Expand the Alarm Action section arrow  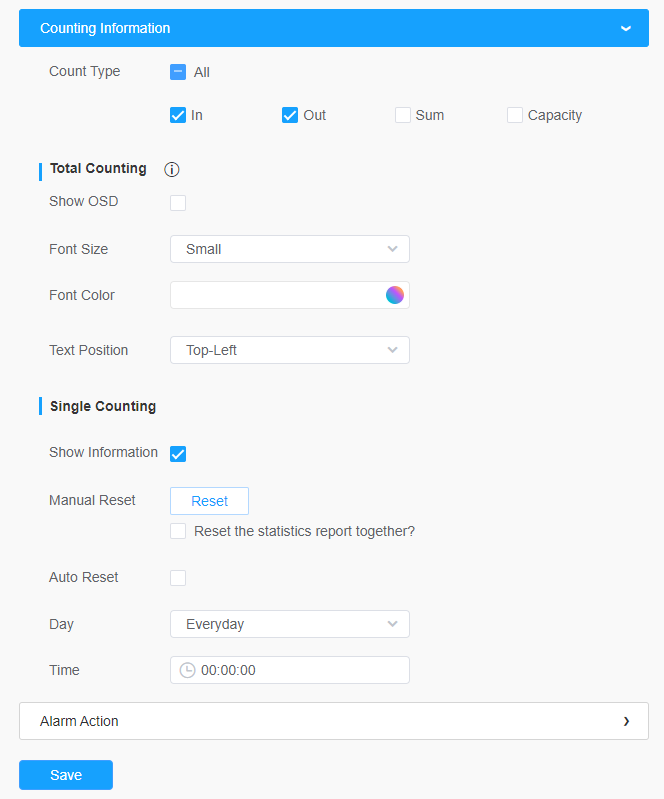click(626, 721)
